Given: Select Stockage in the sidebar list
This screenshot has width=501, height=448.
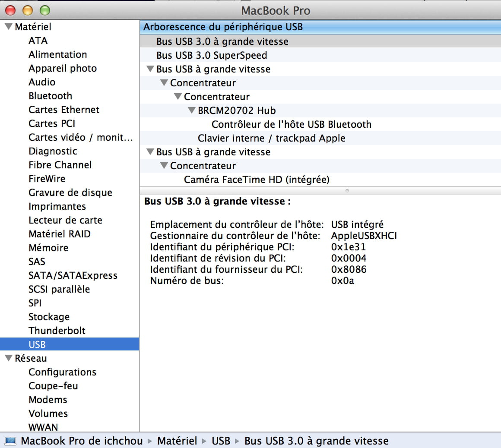Looking at the screenshot, I should (49, 317).
